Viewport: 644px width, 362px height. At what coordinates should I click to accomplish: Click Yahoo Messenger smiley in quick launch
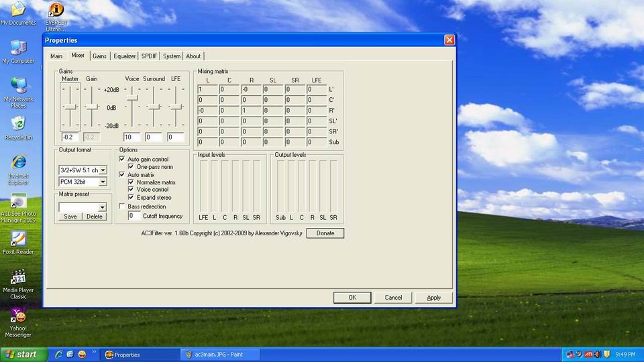coord(82,354)
